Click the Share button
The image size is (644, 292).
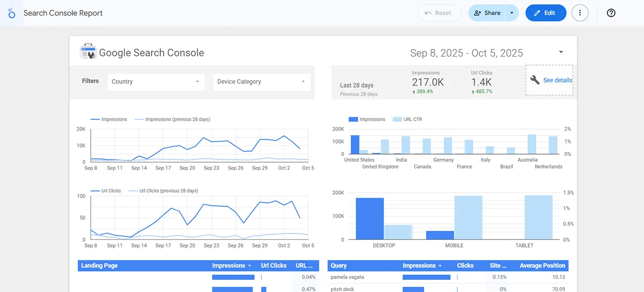click(x=487, y=13)
